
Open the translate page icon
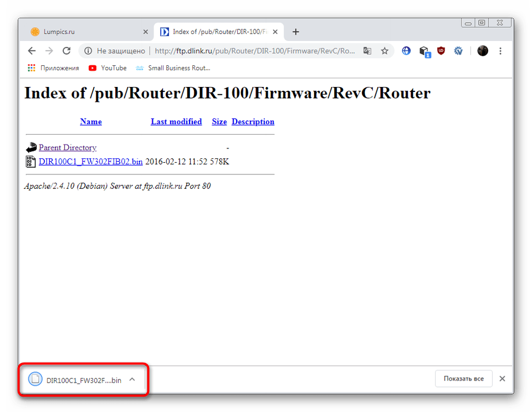tap(367, 51)
